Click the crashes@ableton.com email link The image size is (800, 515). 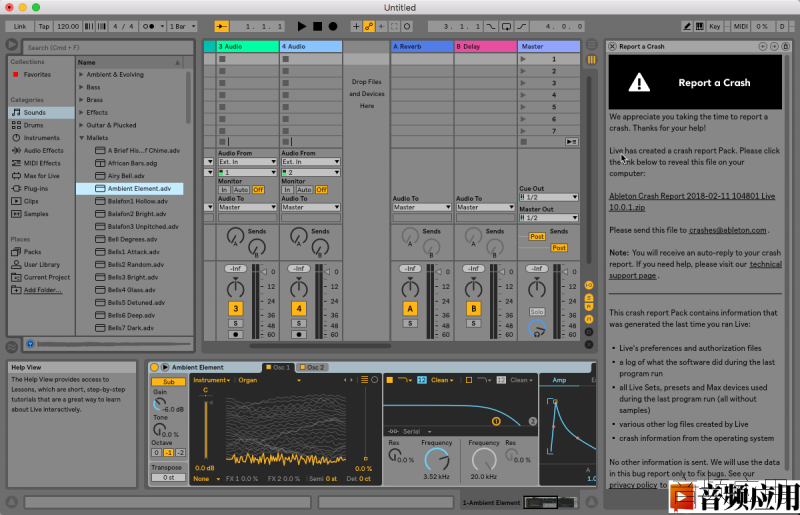coord(728,230)
